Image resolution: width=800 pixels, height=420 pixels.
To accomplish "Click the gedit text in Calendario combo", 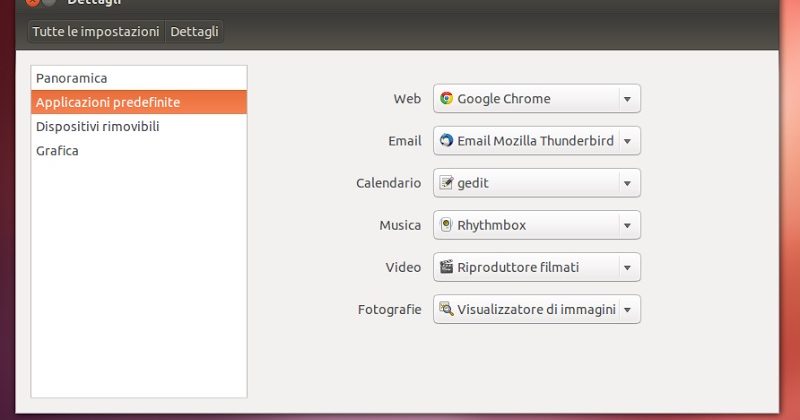I will 473,183.
